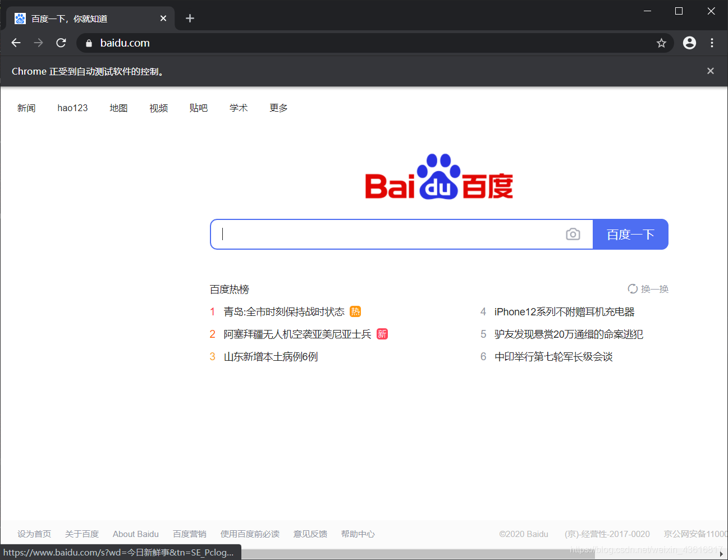This screenshot has width=728, height=560.
Task: Click the 百度一下 search button
Action: coord(630,234)
